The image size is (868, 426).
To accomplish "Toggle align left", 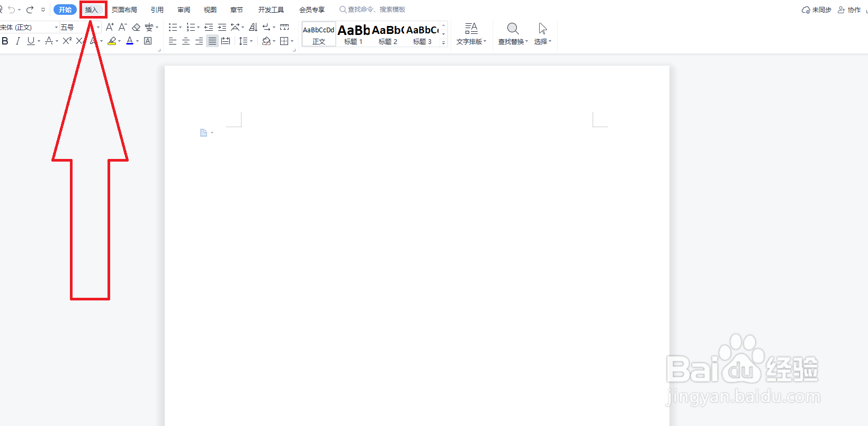I will pos(173,41).
